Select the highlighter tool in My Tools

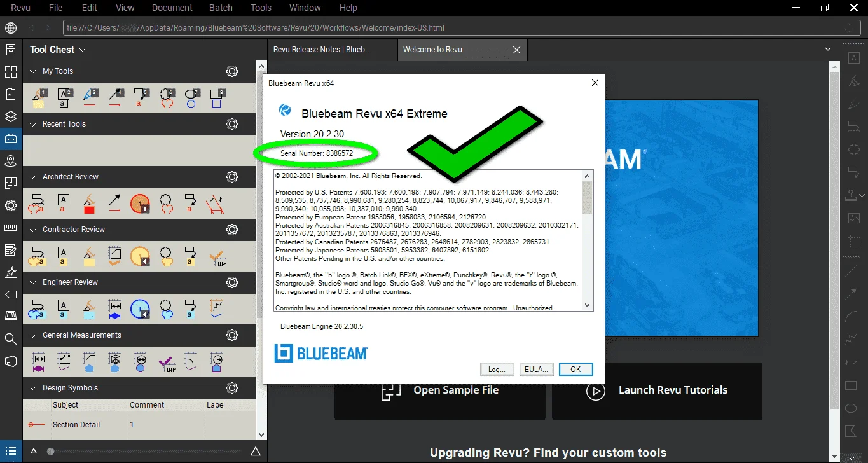click(x=38, y=98)
